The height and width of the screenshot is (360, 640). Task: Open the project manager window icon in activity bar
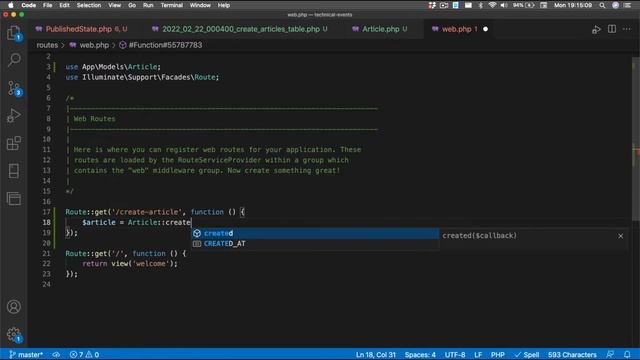(14, 199)
